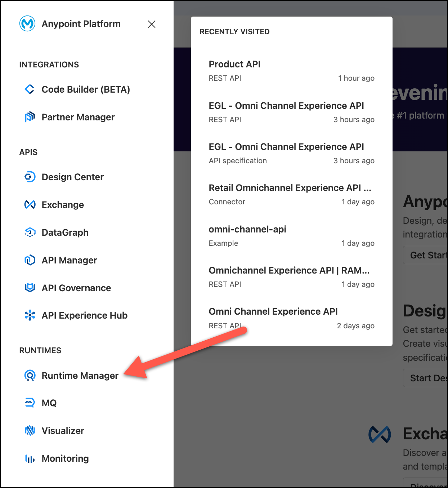Click the Partner Manager icon
This screenshot has width=448, height=488.
[x=30, y=117]
